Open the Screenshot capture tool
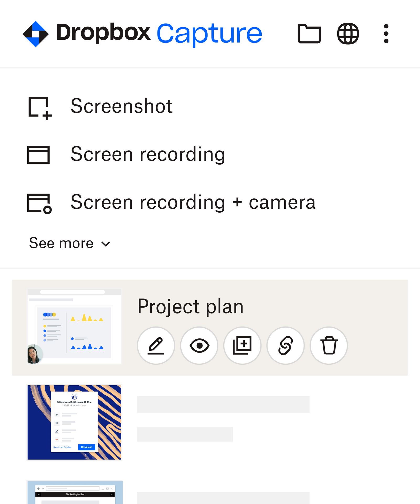 coord(105,106)
